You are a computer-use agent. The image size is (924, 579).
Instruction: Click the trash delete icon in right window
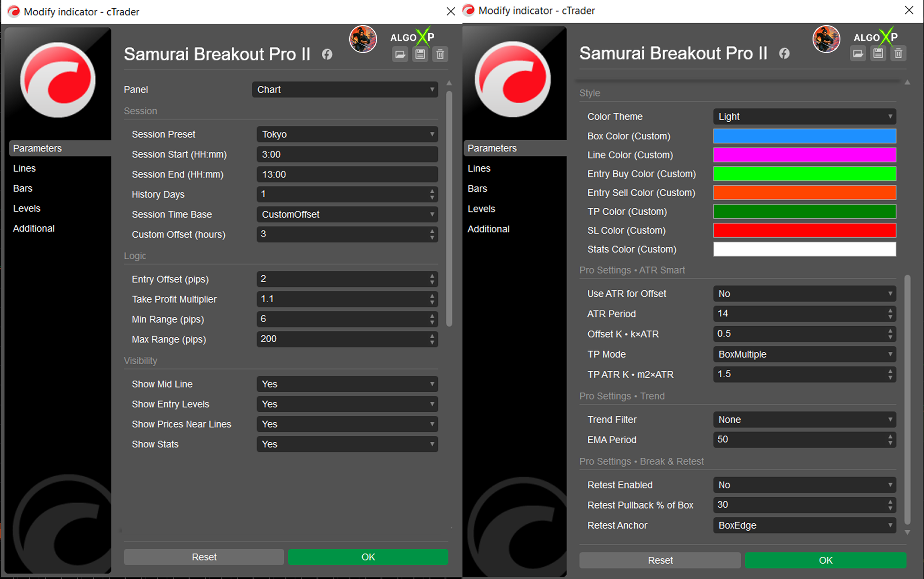[x=898, y=53]
